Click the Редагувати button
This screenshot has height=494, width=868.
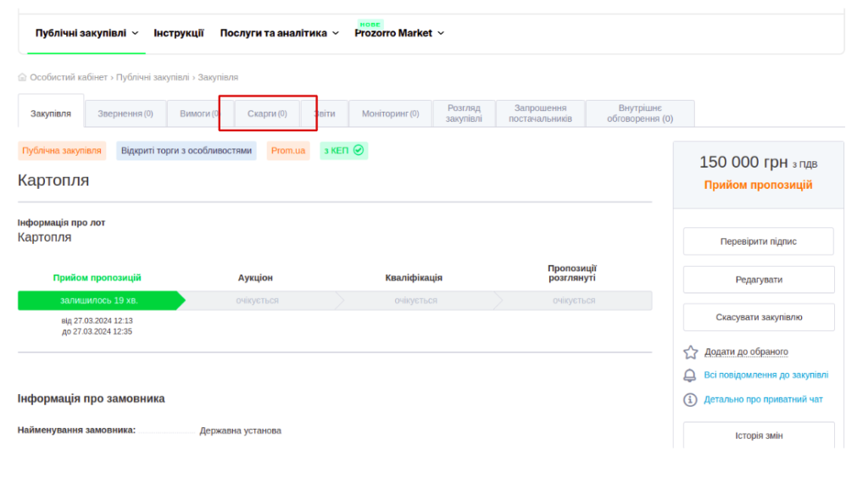[758, 280]
